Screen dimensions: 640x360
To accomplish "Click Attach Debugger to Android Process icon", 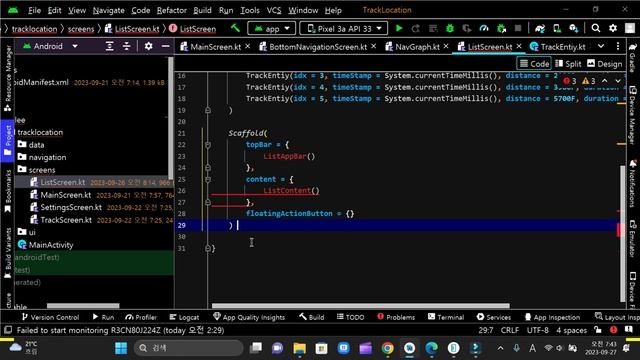I will [x=501, y=28].
